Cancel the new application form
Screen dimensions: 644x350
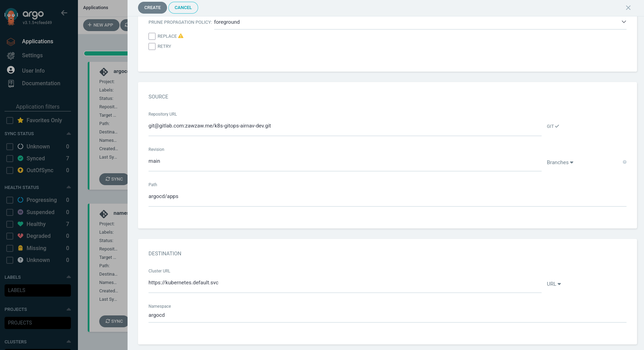[x=183, y=7]
